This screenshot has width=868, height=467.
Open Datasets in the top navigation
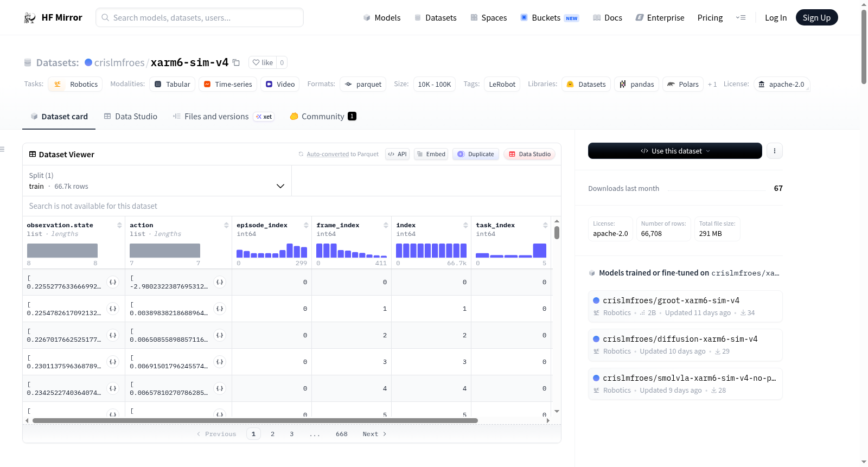(x=436, y=17)
